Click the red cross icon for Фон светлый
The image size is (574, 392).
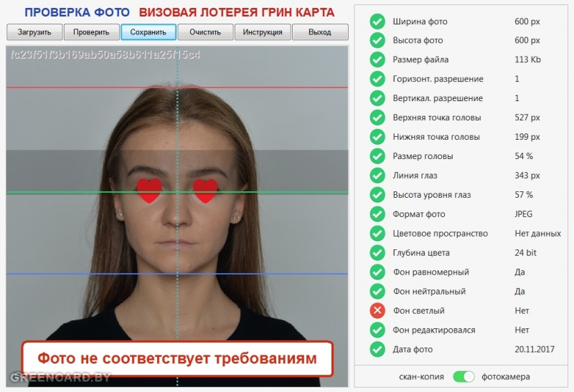tap(377, 311)
